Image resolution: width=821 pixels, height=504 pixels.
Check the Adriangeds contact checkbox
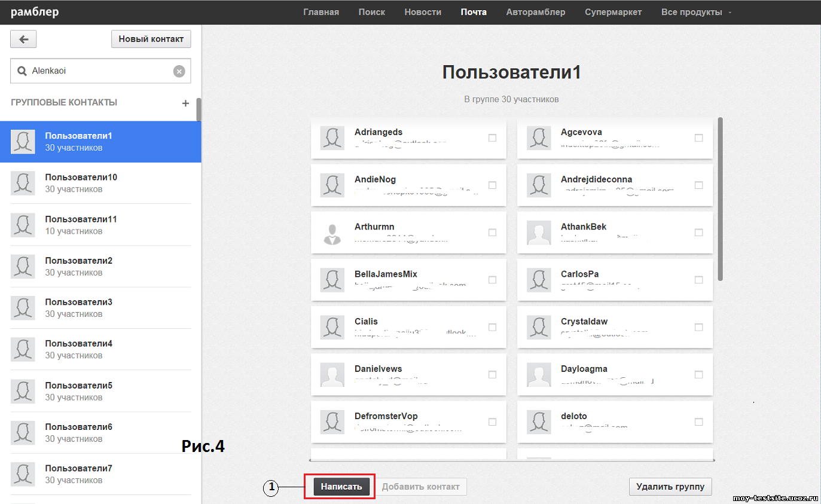pos(492,138)
